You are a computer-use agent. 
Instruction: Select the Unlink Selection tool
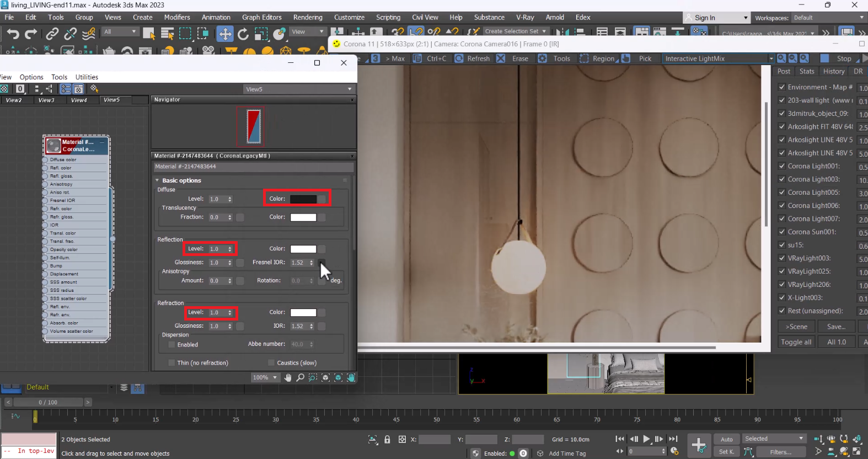point(70,34)
